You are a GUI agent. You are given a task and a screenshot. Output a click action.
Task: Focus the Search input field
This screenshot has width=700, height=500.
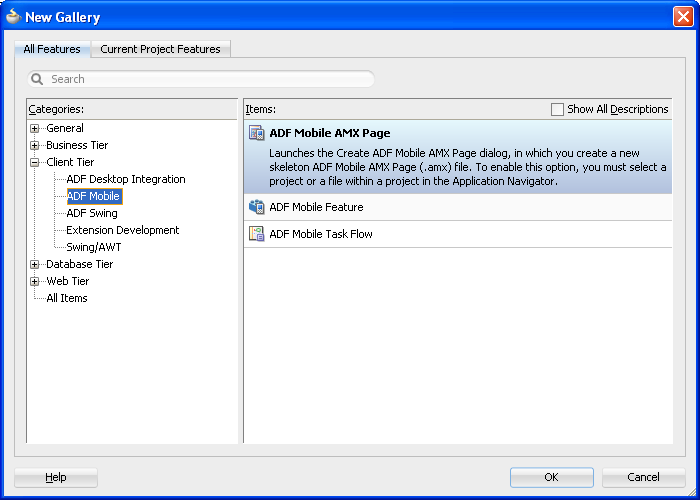[x=201, y=79]
